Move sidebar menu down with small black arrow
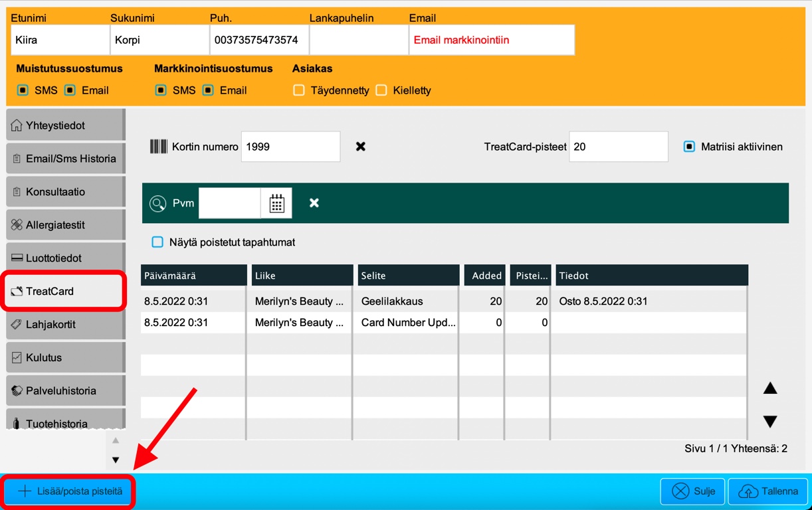Screen dimensions: 812x510 click(x=116, y=460)
